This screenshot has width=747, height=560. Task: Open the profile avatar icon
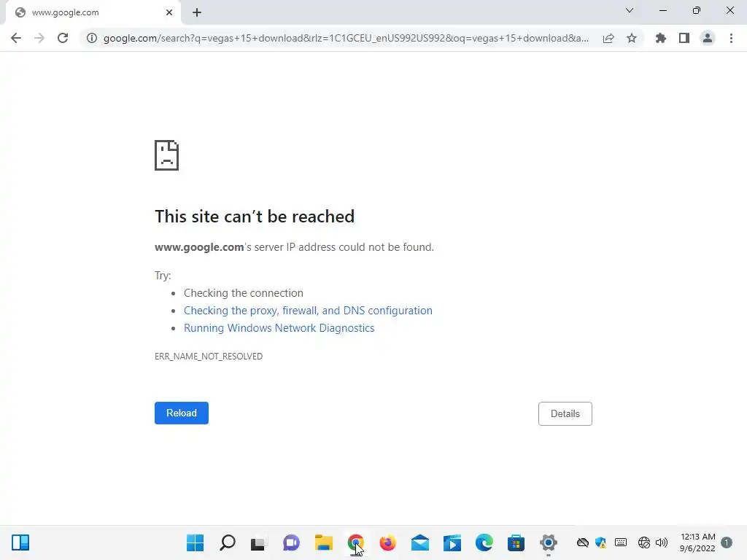point(708,38)
